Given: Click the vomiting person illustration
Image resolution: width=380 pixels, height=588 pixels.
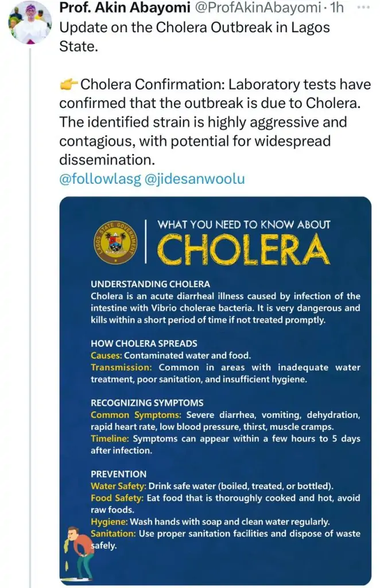Looking at the screenshot, I should pos(80,552).
